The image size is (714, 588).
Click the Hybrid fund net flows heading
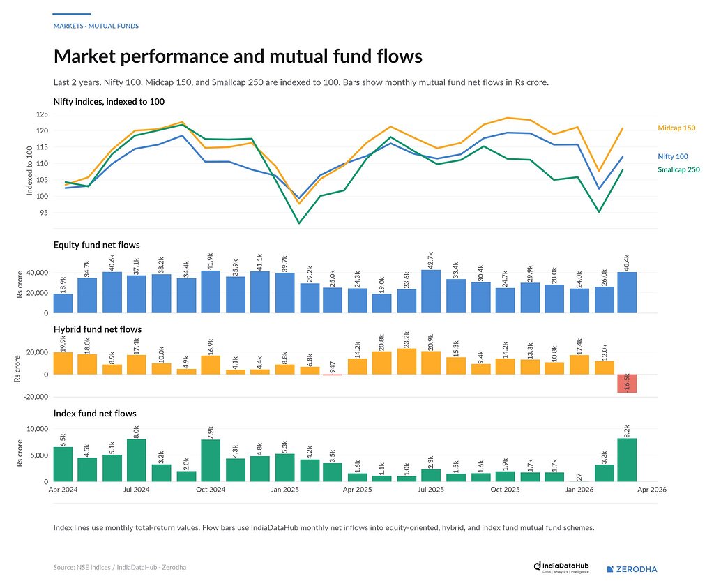click(x=98, y=329)
